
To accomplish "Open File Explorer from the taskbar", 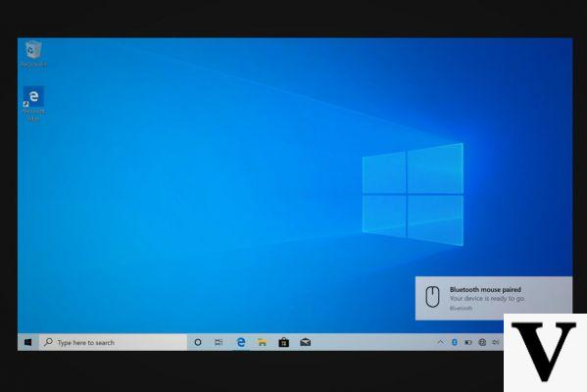I will [x=262, y=342].
